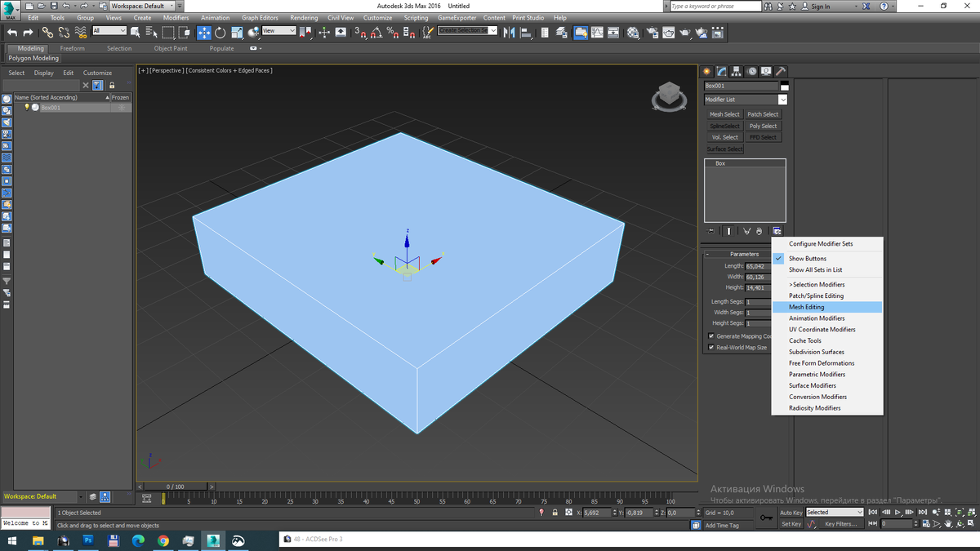Image resolution: width=980 pixels, height=551 pixels.
Task: Choose the Rectangular Selection Region tool
Action: [x=168, y=33]
